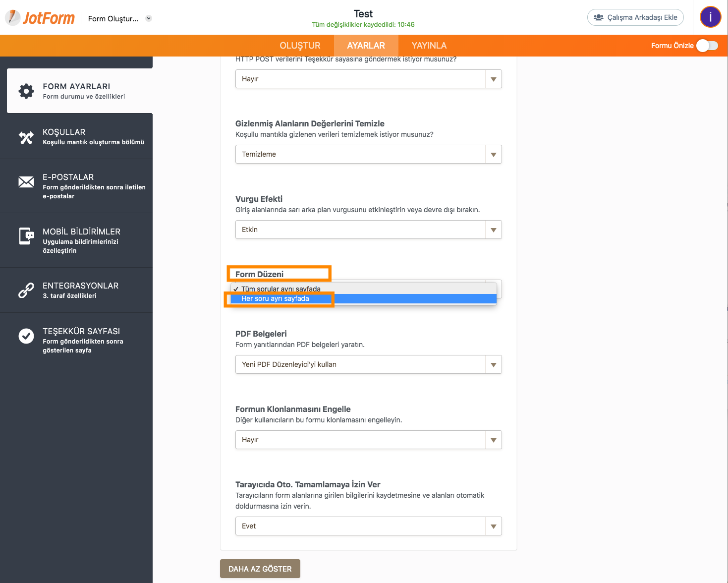Click the Entegrasyonlar chain link icon
728x583 pixels.
pyautogui.click(x=26, y=290)
